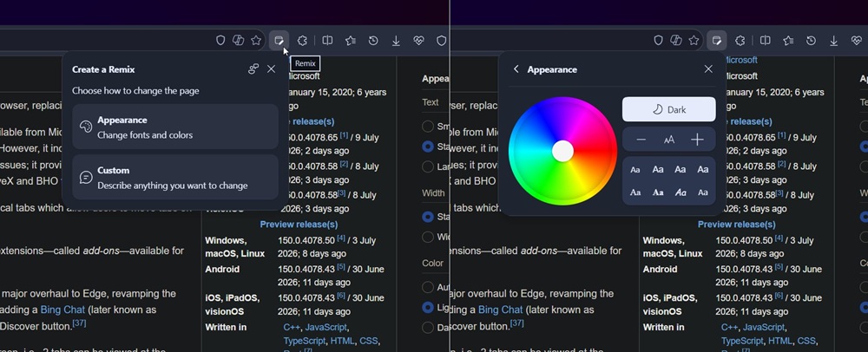This screenshot has width=868, height=352.
Task: Open the Bing Chat link in right window
Action: [x=501, y=310]
